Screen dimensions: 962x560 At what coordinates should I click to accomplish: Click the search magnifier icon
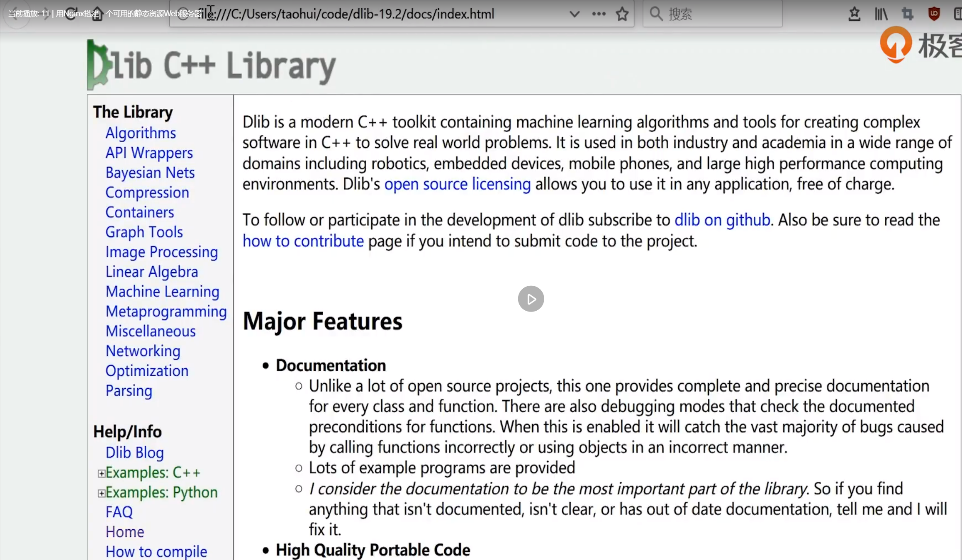[x=656, y=14]
